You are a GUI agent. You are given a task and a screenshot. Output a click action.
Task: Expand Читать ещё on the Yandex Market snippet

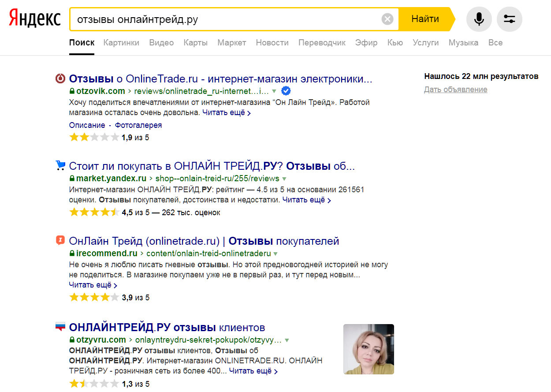[x=307, y=200]
